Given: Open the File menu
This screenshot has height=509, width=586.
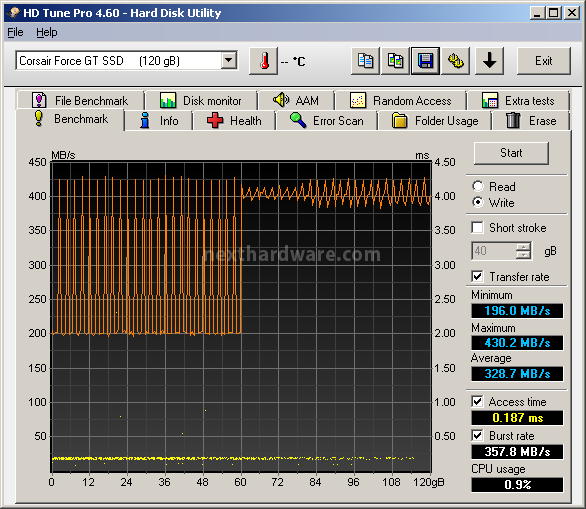Looking at the screenshot, I should click(x=15, y=33).
